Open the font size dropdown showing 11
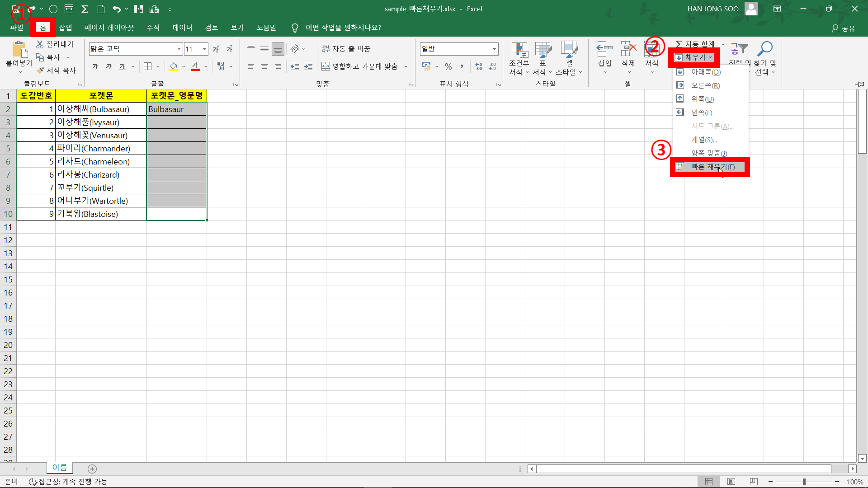 point(204,49)
